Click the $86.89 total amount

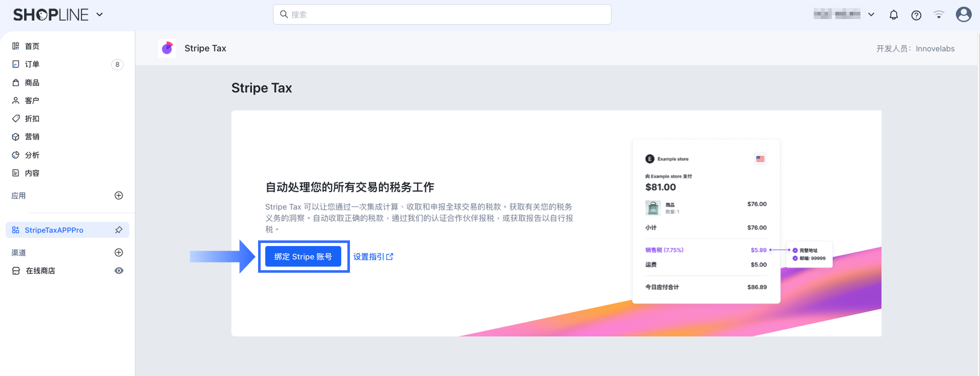(x=757, y=287)
